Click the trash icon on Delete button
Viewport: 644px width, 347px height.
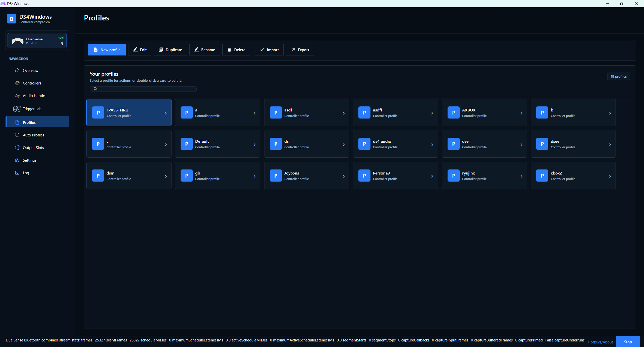229,50
